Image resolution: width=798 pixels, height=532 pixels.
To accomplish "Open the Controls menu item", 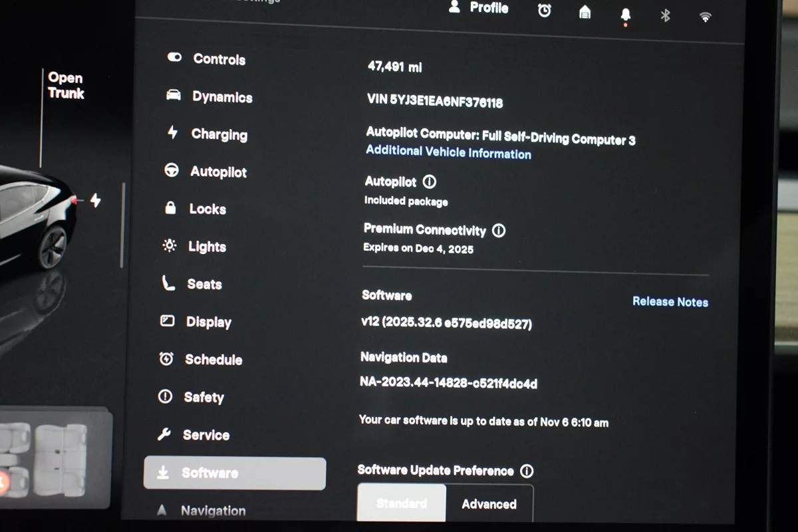I will pos(219,59).
